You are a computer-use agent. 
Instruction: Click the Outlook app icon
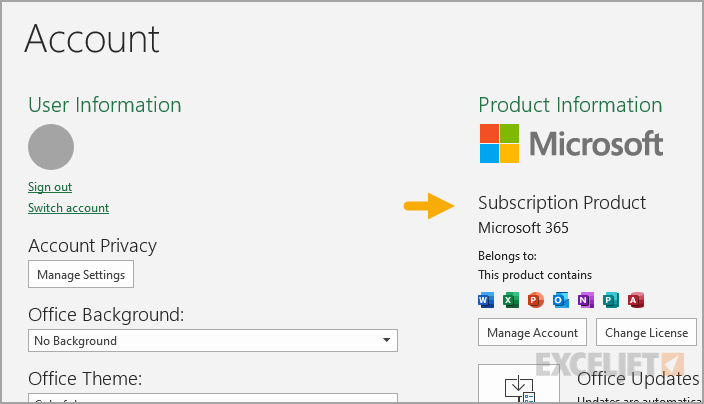point(561,300)
